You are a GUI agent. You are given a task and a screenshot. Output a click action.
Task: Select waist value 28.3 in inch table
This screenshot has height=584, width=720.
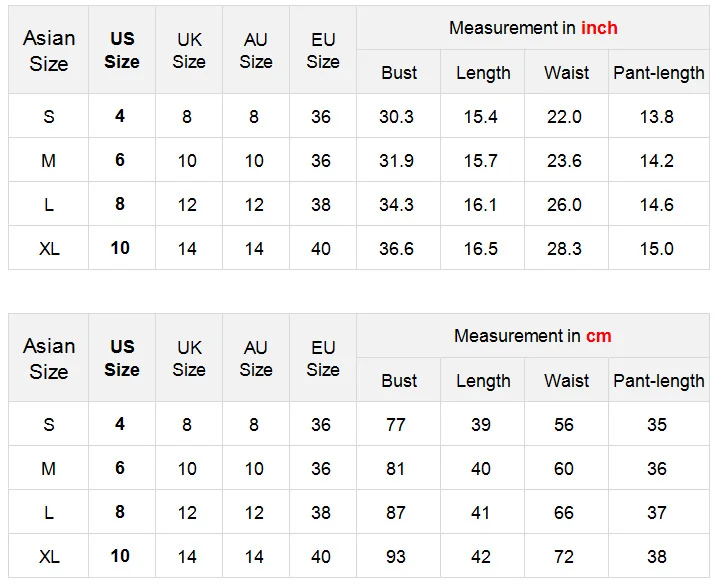[564, 249]
